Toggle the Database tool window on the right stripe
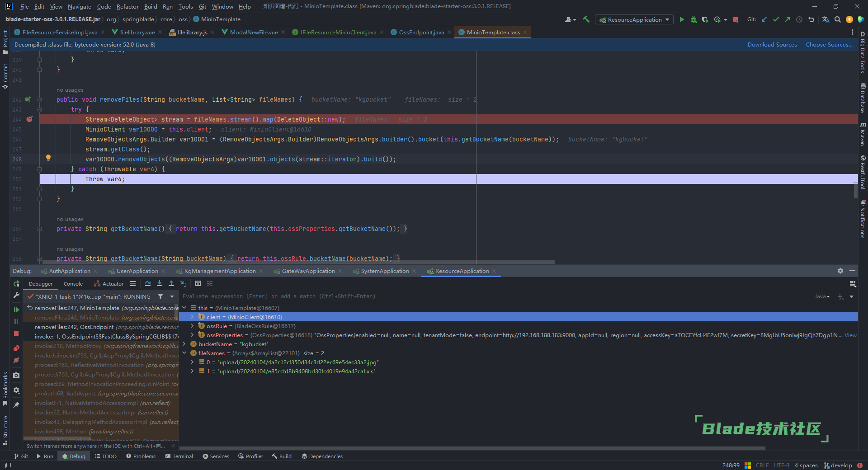The width and height of the screenshot is (868, 470). [863, 98]
